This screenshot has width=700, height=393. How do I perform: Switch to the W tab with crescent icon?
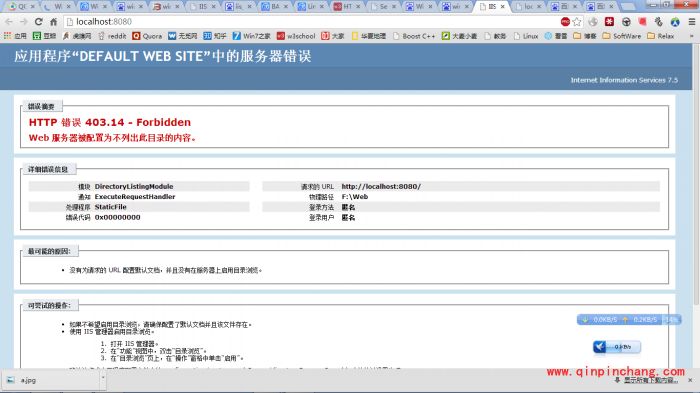pos(58,6)
